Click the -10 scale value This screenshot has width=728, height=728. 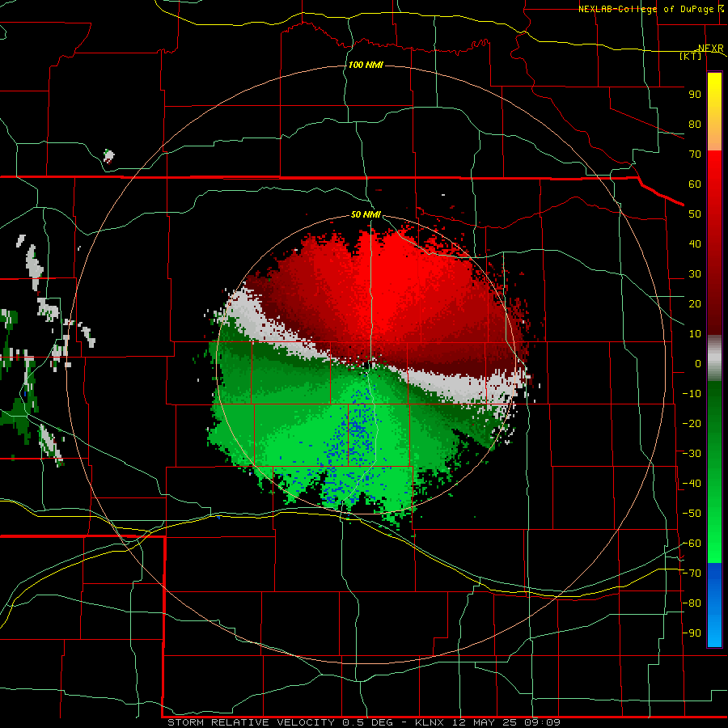tap(692, 394)
